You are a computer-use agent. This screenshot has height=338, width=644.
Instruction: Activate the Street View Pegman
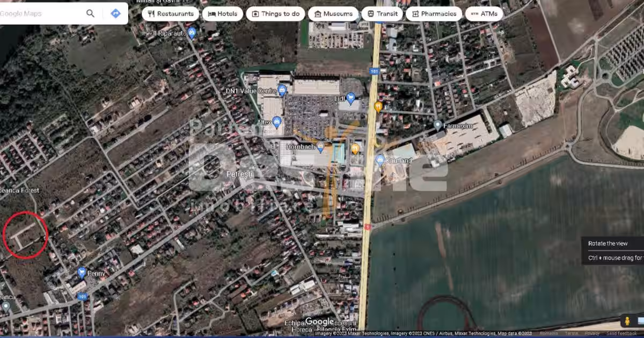[x=626, y=321]
